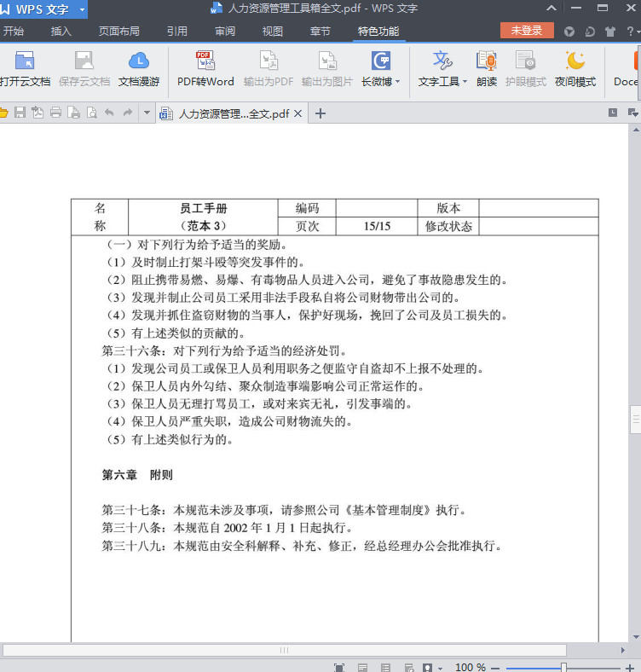This screenshot has height=672, width=641.
Task: Click the 未登录 login button
Action: [x=527, y=31]
